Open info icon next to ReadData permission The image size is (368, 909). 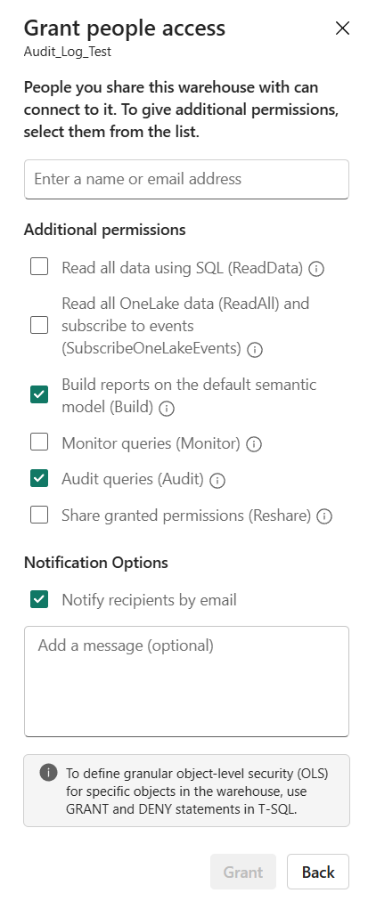(316, 269)
